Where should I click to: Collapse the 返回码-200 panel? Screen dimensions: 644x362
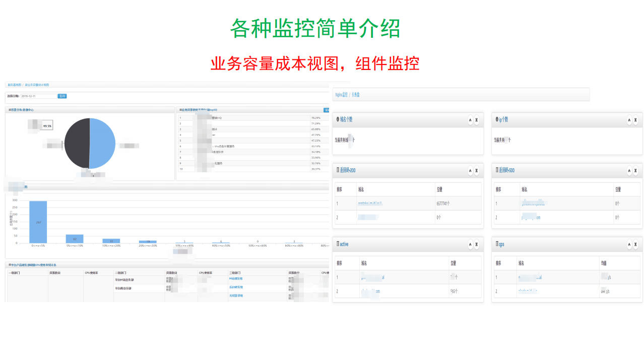[470, 170]
